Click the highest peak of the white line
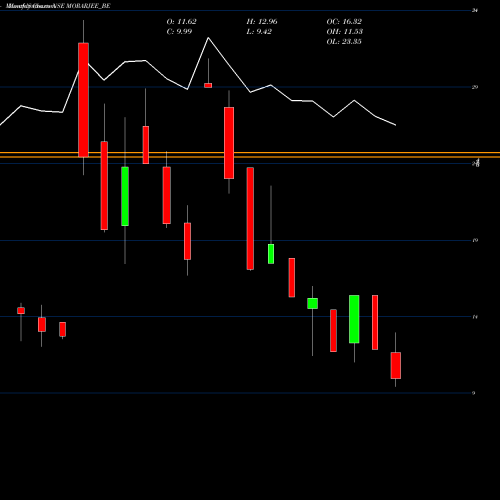 click(x=209, y=38)
